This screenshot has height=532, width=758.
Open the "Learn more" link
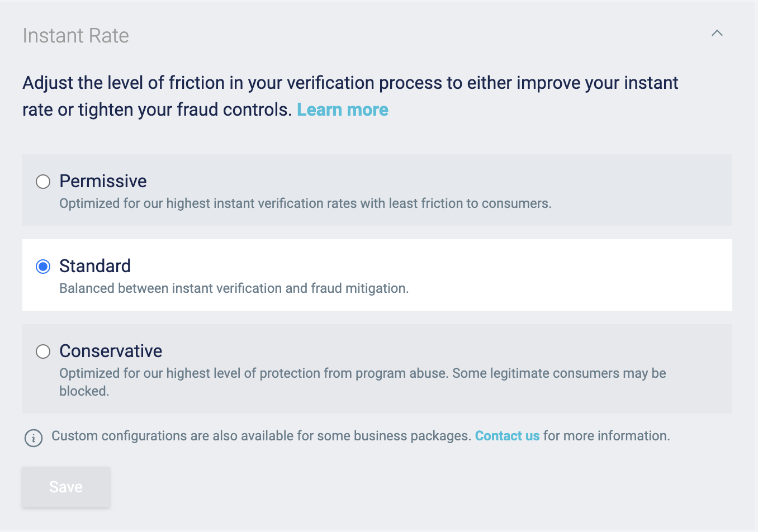[x=342, y=110]
